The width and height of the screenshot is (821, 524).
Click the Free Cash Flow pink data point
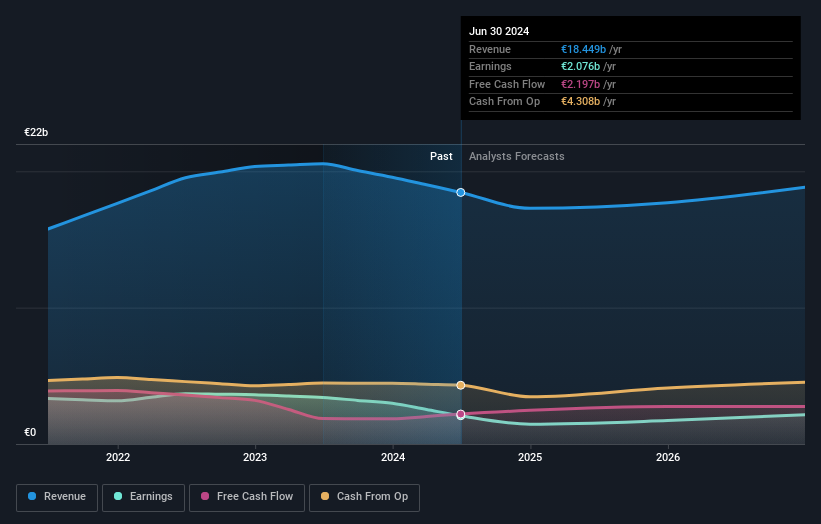[x=461, y=414]
